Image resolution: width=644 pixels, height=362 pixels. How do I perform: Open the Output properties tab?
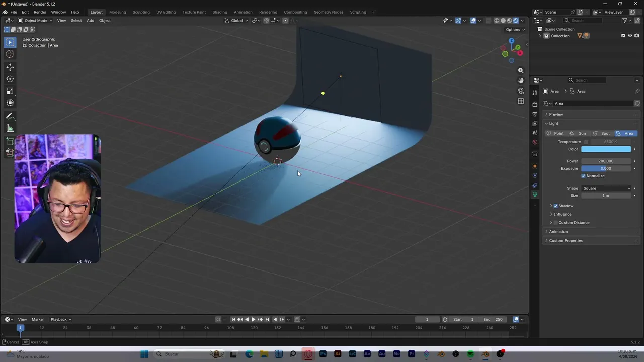535,114
